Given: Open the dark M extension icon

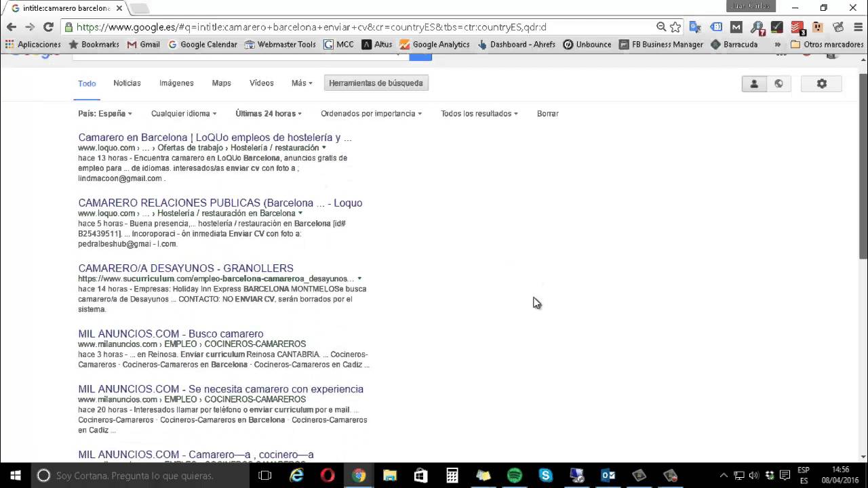Looking at the screenshot, I should [x=736, y=27].
